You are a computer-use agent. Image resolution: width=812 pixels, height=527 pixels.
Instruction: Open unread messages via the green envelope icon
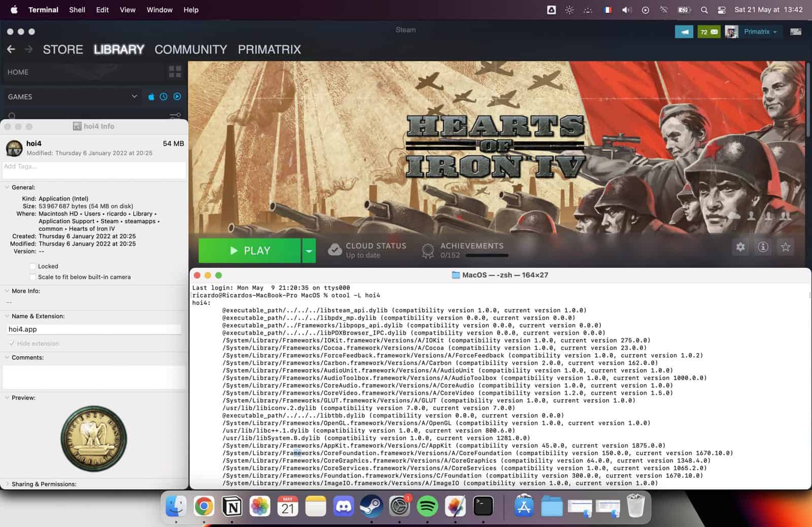click(708, 31)
